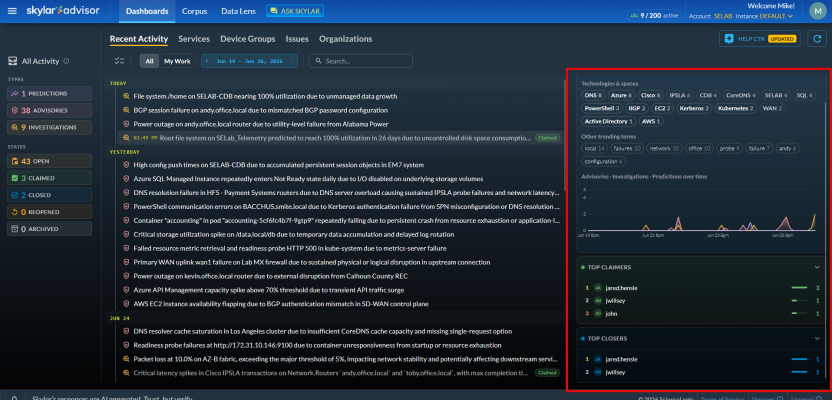Click shield icon on Azure SQL Managed Instance row
Viewport: 832px width, 400px height.
[126, 179]
